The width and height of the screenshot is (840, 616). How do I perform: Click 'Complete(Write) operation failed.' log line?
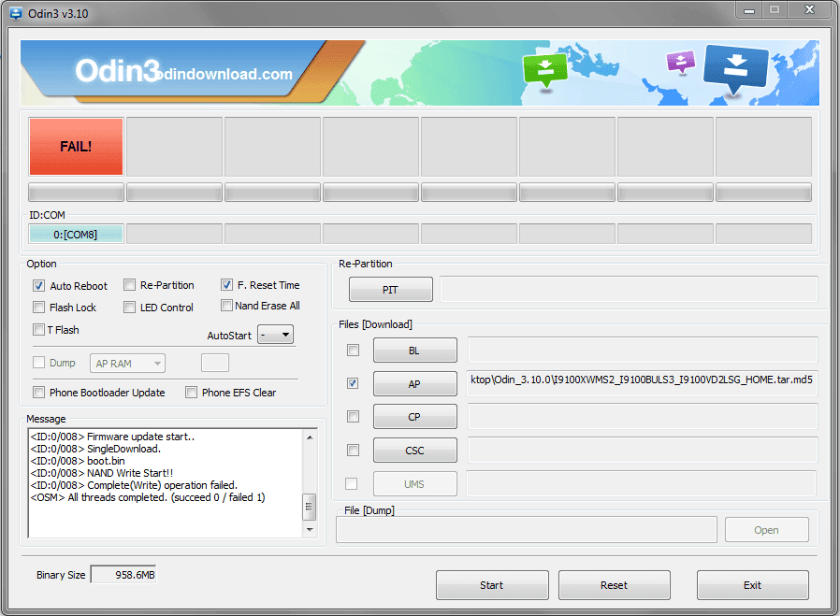pos(134,485)
